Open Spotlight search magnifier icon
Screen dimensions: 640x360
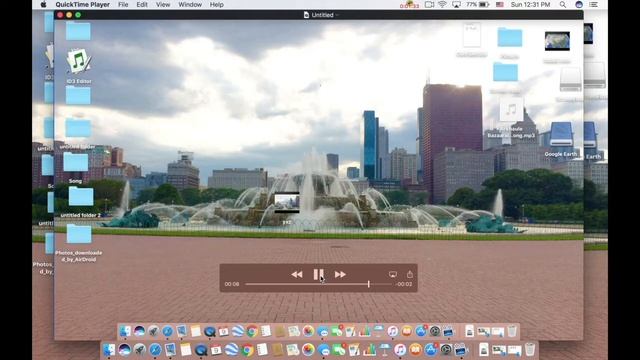coord(563,4)
